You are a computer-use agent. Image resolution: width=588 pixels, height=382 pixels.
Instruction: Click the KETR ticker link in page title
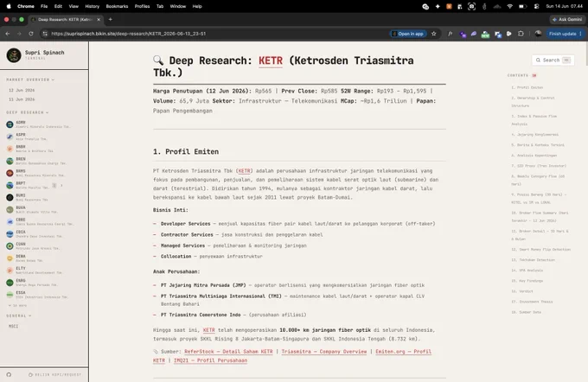pos(271,60)
